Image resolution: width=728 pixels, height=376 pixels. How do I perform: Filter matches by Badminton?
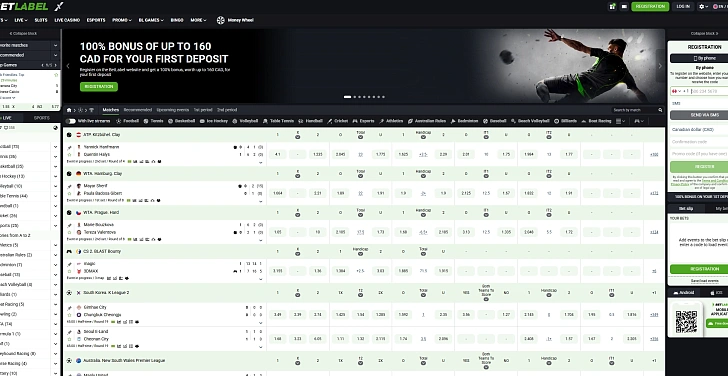pyautogui.click(x=464, y=121)
